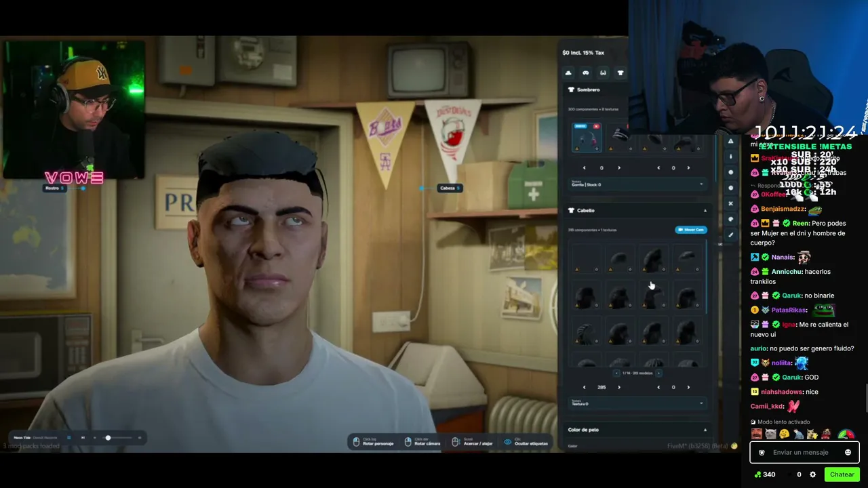Skip to the next music track
This screenshot has width=868, height=488.
(x=83, y=438)
